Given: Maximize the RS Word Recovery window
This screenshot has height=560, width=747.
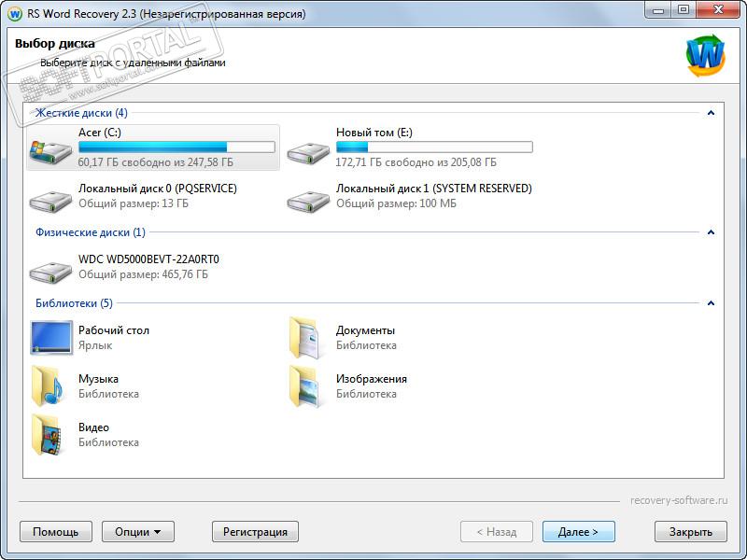Looking at the screenshot, I should (x=684, y=10).
